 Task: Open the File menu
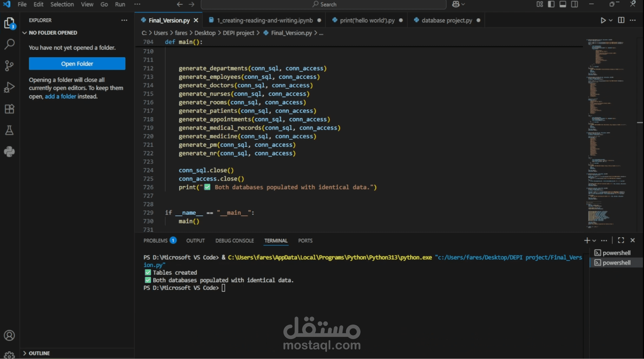(22, 4)
